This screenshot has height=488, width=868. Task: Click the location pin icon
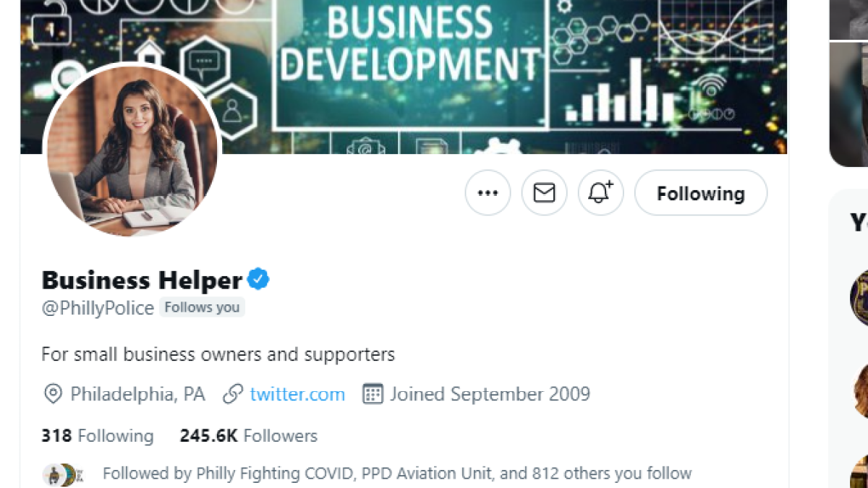click(53, 394)
